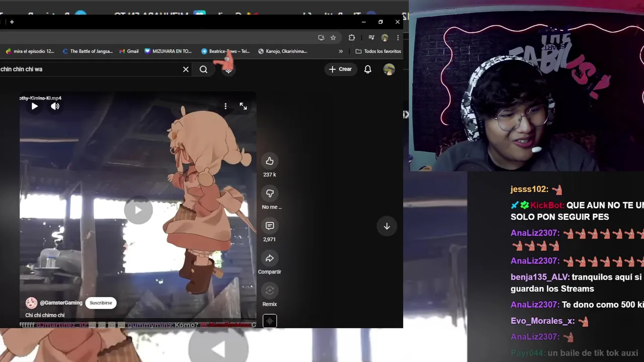This screenshot has height=362, width=644.
Task: Click benja135_ALV username in chat
Action: tap(540, 277)
